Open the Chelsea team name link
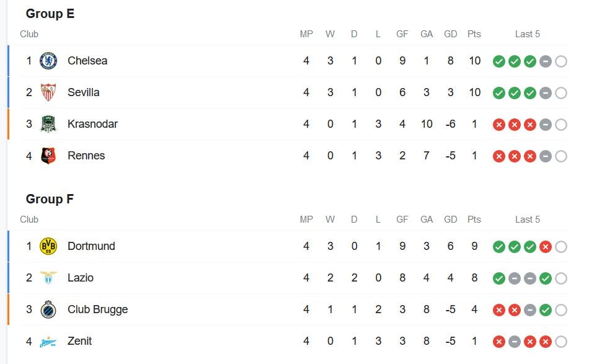 click(x=87, y=61)
